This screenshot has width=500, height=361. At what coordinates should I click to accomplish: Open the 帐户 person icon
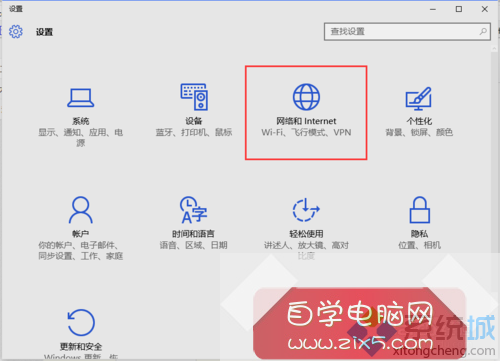click(x=81, y=210)
